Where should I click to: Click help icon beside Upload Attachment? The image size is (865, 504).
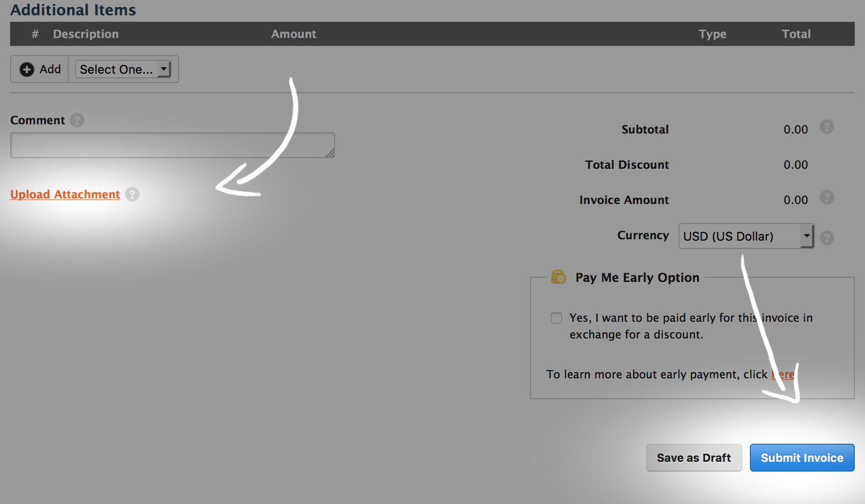(x=132, y=194)
